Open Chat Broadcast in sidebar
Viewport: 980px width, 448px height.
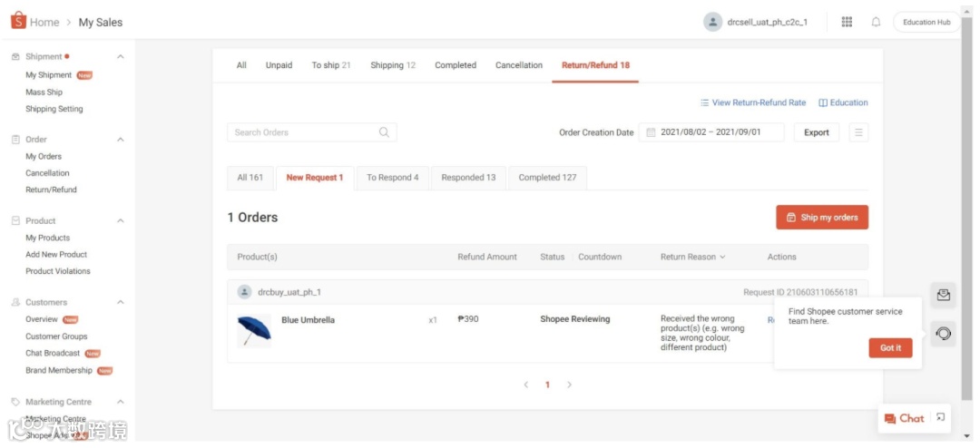pos(54,353)
